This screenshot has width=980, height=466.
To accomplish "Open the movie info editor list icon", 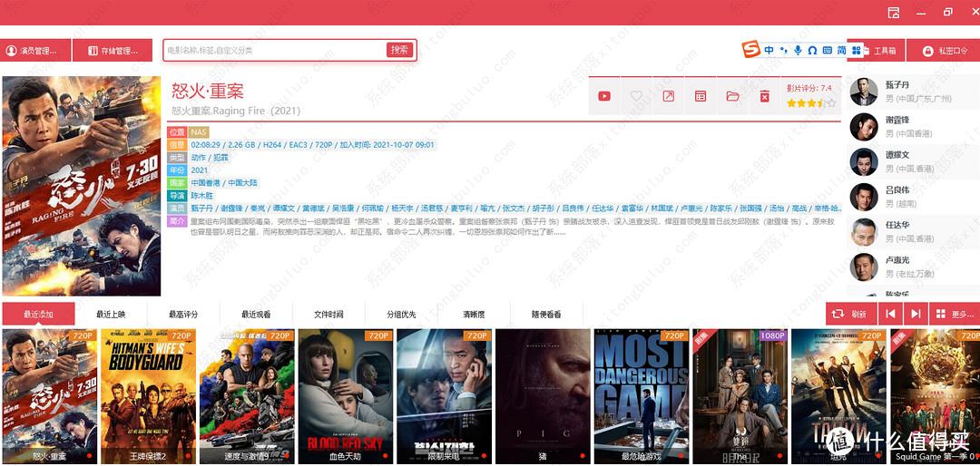I will click(x=701, y=96).
